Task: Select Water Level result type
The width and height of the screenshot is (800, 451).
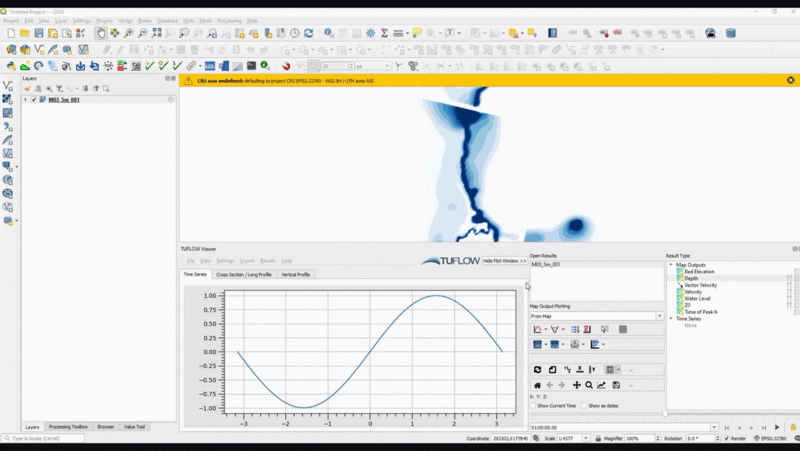Action: [698, 298]
